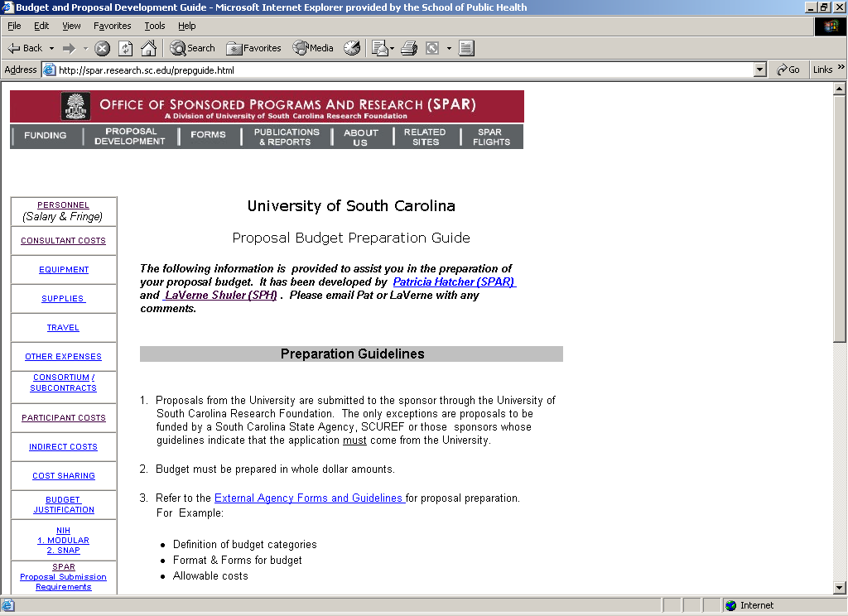Click the Go button arrow
848x616 pixels.
point(788,70)
